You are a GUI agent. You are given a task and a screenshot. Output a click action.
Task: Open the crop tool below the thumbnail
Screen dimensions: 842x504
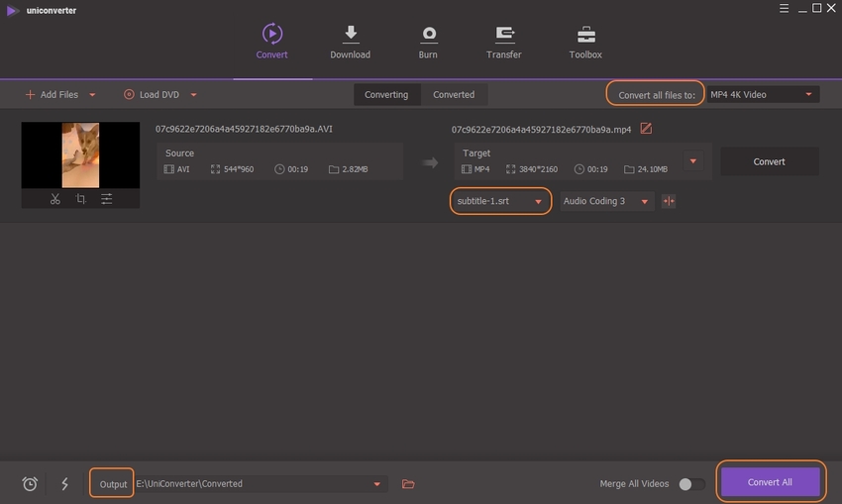click(81, 199)
